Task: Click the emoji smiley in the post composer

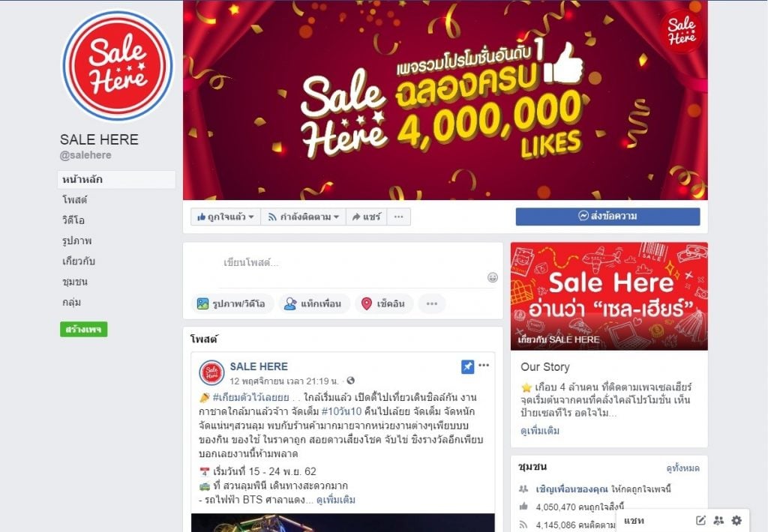Action: [x=493, y=277]
